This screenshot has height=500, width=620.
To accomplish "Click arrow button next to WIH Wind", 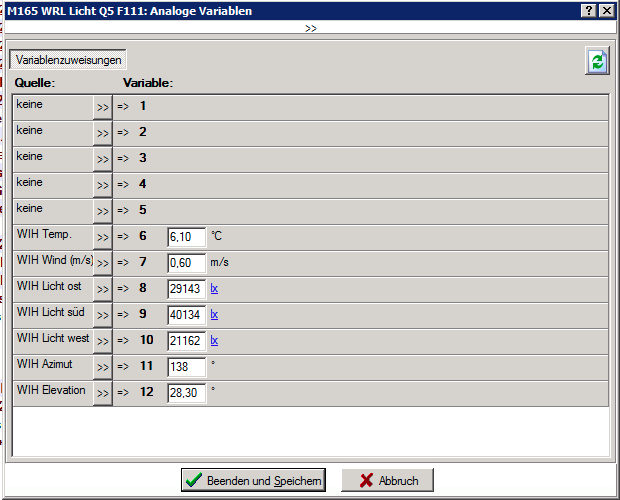I will [102, 263].
